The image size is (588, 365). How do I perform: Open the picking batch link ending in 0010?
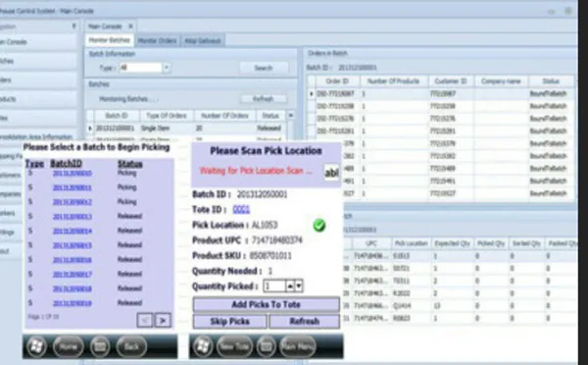[x=72, y=173]
